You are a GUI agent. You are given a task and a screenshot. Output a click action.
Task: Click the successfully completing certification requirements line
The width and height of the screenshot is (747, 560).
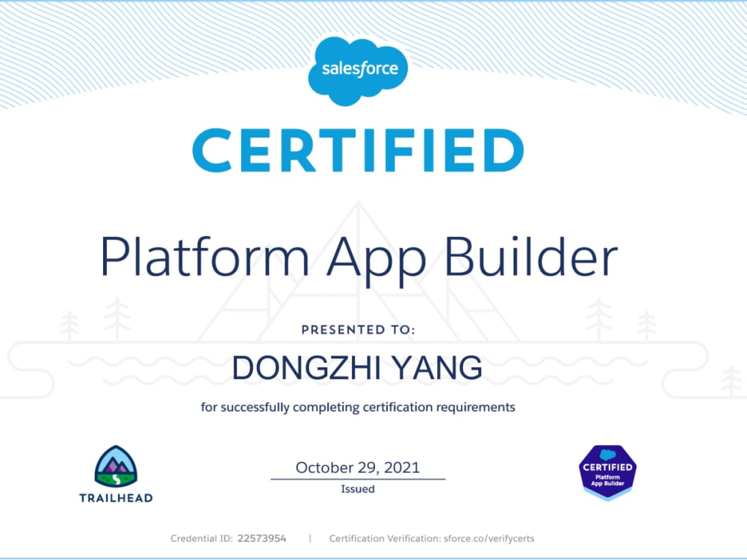(x=358, y=408)
